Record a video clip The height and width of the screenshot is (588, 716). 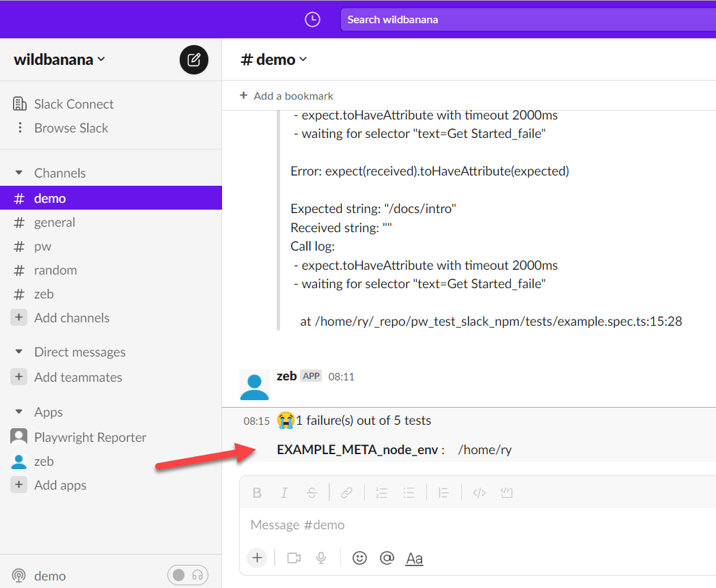point(294,558)
